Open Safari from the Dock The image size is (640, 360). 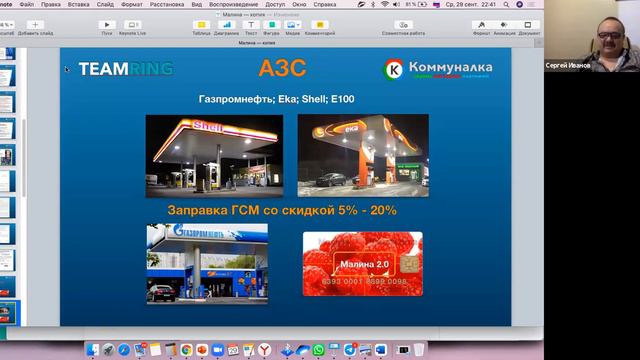coord(124,350)
